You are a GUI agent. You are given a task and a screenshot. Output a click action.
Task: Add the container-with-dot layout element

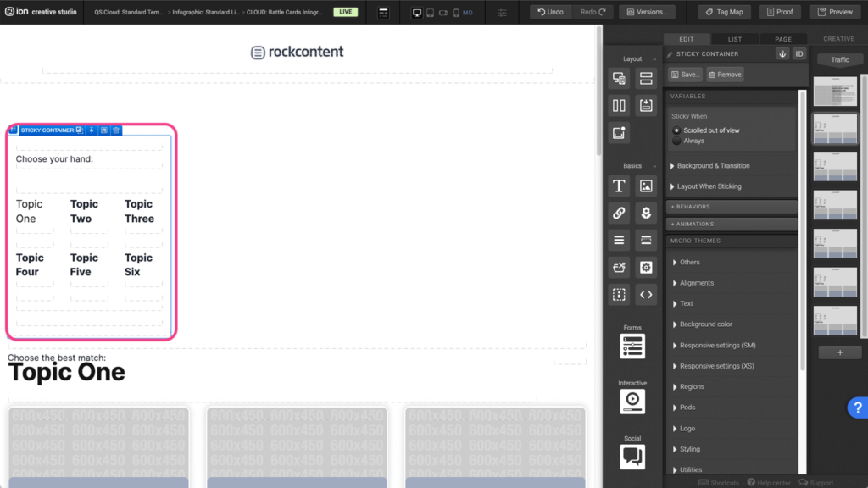(619, 132)
